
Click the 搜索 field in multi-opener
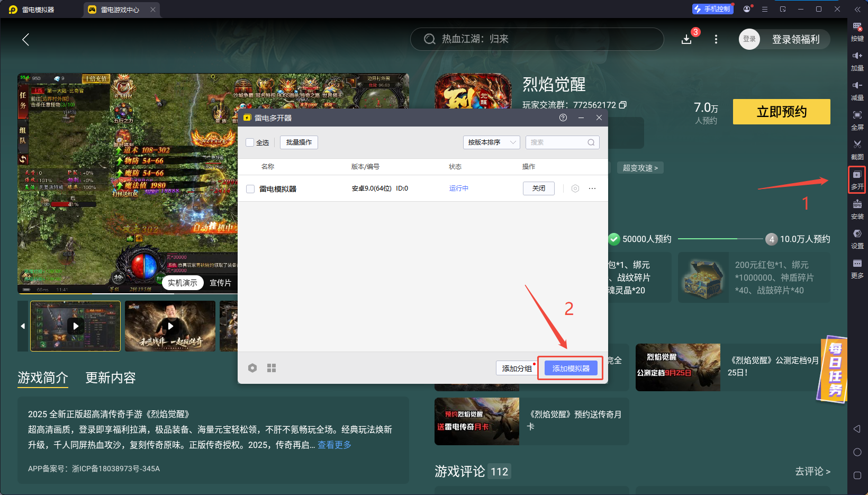(563, 142)
